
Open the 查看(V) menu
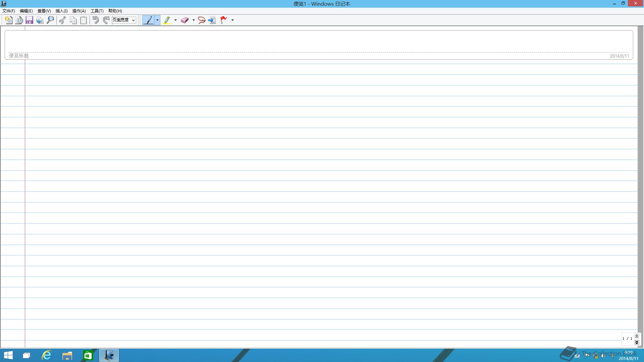pos(44,11)
